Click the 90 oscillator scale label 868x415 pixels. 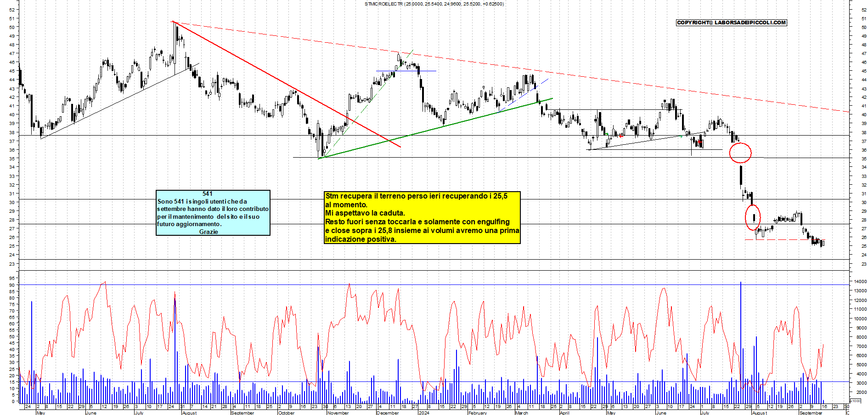(12, 285)
